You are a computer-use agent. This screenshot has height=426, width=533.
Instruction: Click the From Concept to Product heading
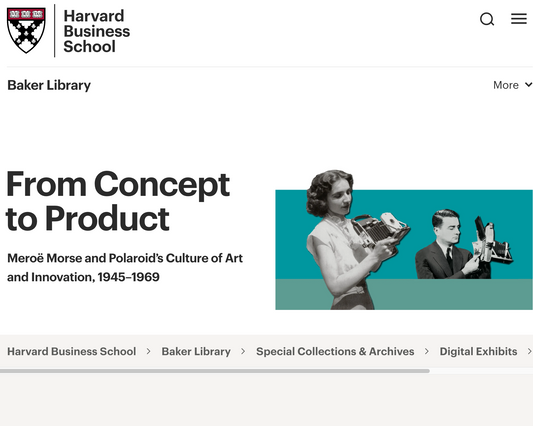point(118,201)
